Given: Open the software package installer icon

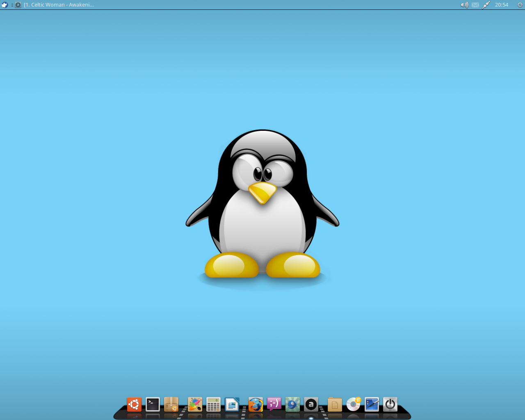Looking at the screenshot, I should coord(171,404).
